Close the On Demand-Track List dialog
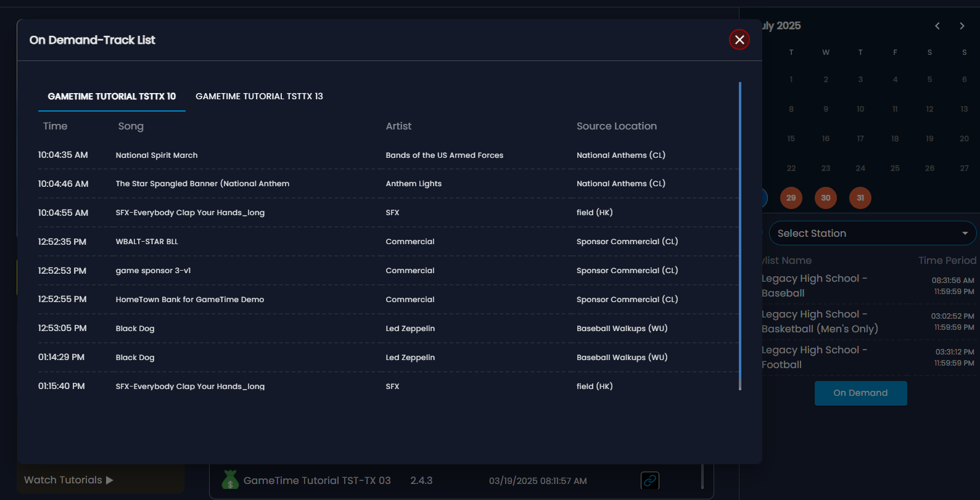The width and height of the screenshot is (980, 500). (739, 39)
